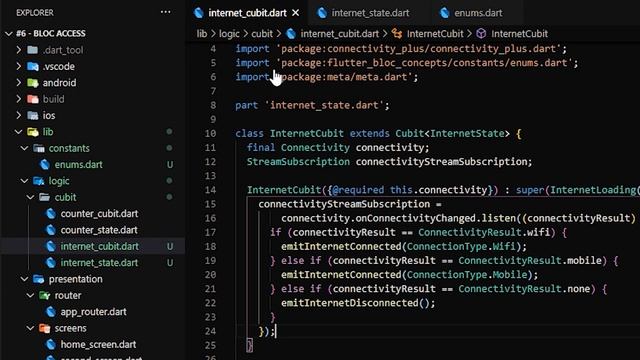This screenshot has height=360, width=640.
Task: Expand the build folder chevron
Action: [19, 99]
